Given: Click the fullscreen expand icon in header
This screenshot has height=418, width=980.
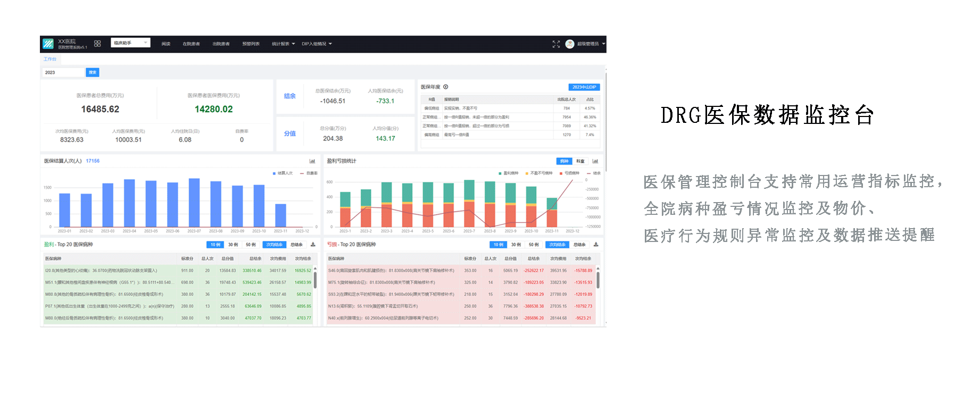Looking at the screenshot, I should point(556,44).
